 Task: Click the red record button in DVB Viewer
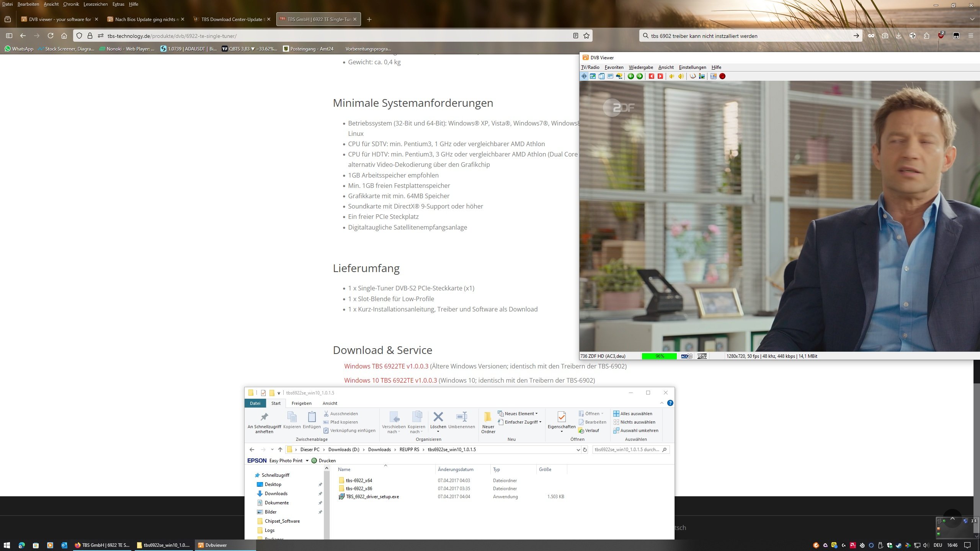(722, 76)
